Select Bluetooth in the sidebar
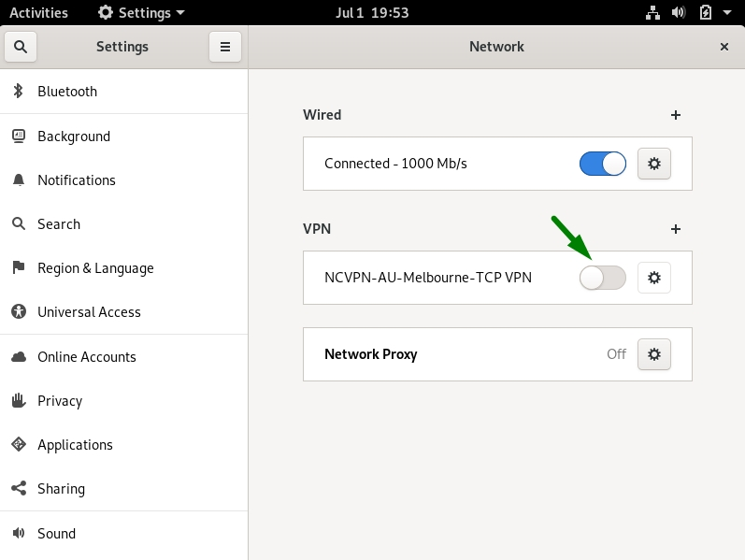 124,92
